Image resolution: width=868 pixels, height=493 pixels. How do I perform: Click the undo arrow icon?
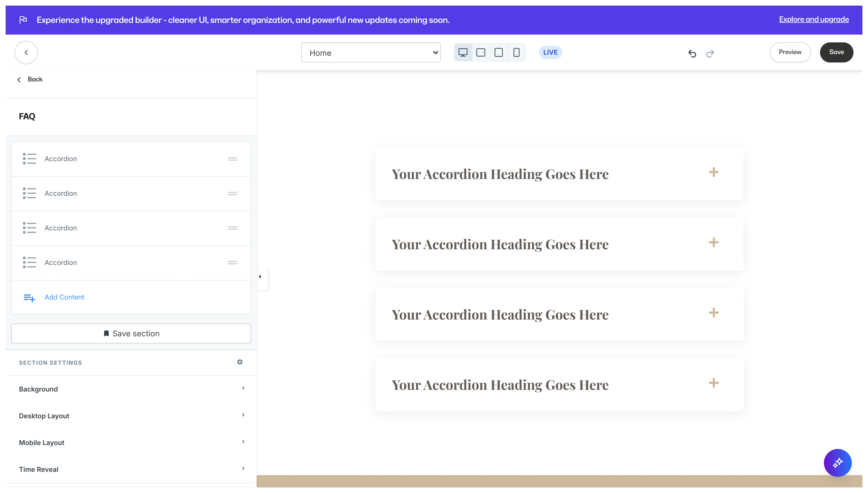click(x=692, y=53)
